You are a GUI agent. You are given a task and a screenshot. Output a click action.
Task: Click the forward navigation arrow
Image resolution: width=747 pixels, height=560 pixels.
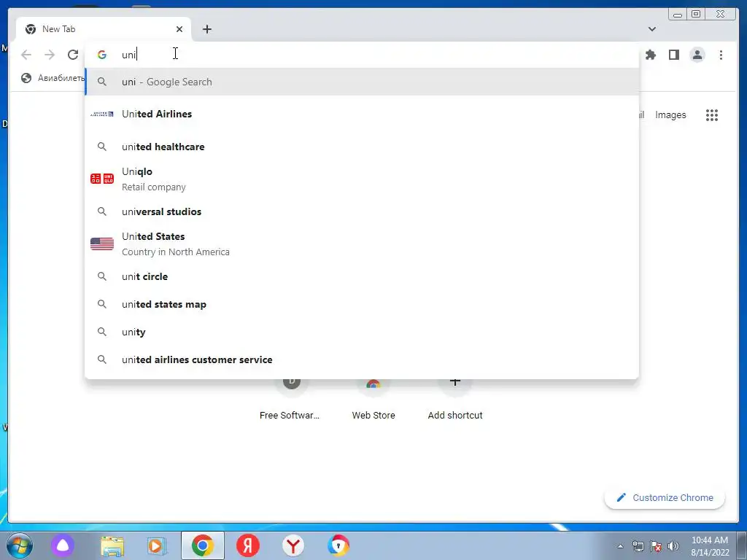(50, 55)
